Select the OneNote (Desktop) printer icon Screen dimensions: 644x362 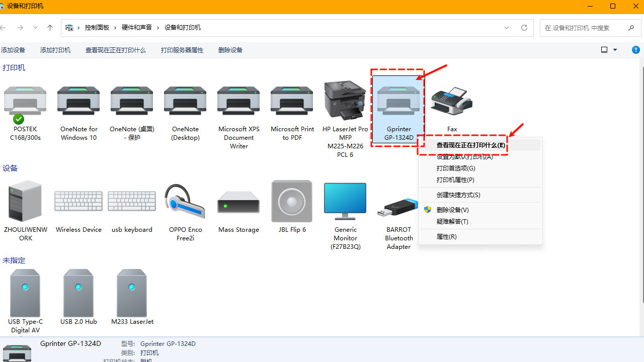point(185,101)
